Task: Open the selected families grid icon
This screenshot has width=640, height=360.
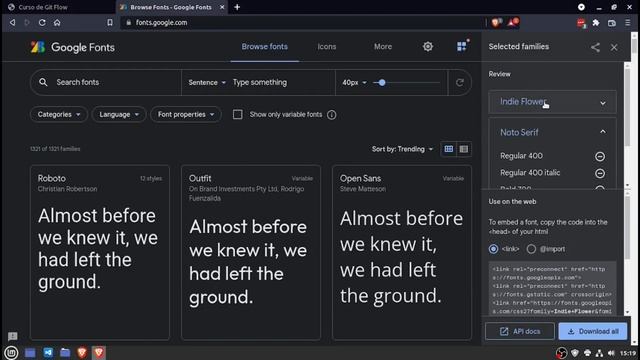Action: (x=462, y=47)
